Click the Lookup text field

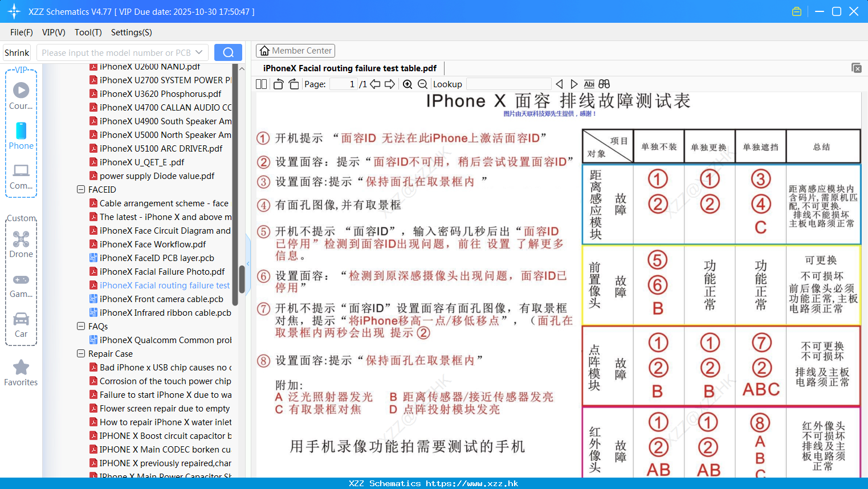point(508,84)
